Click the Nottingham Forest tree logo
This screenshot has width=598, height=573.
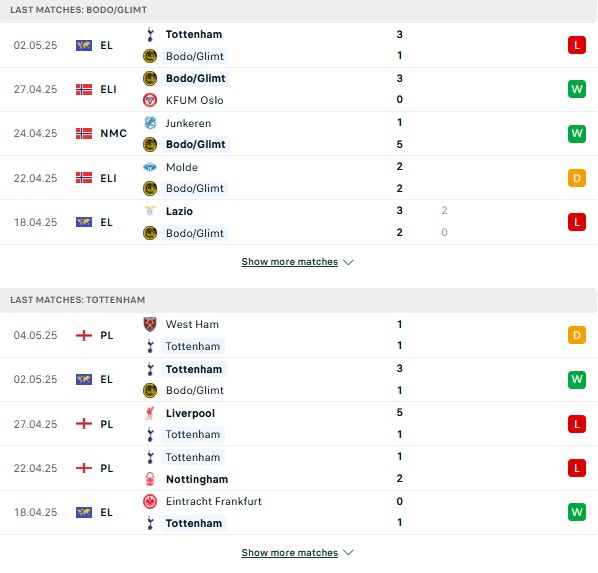pos(150,479)
